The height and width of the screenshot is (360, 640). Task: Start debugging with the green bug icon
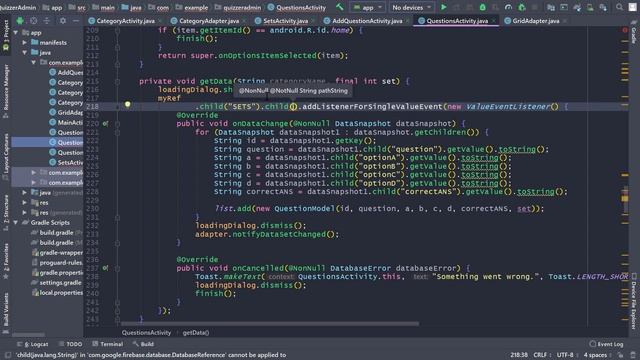click(482, 7)
